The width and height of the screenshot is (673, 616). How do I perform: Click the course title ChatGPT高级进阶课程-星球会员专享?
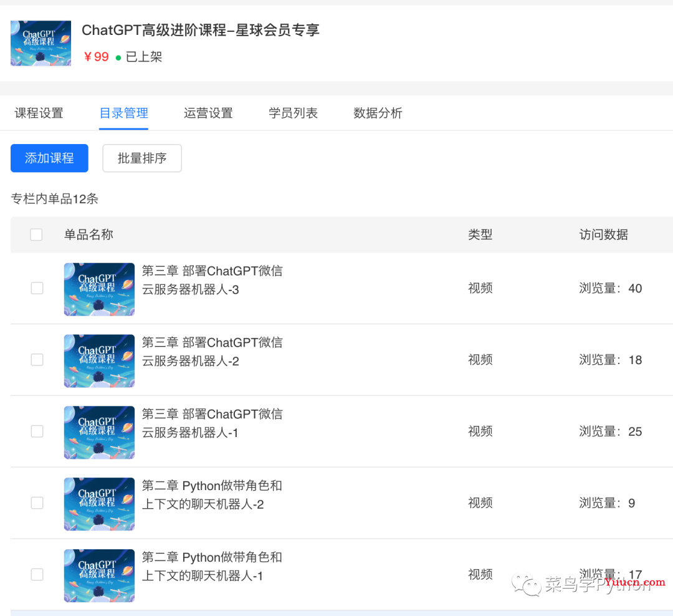[201, 30]
